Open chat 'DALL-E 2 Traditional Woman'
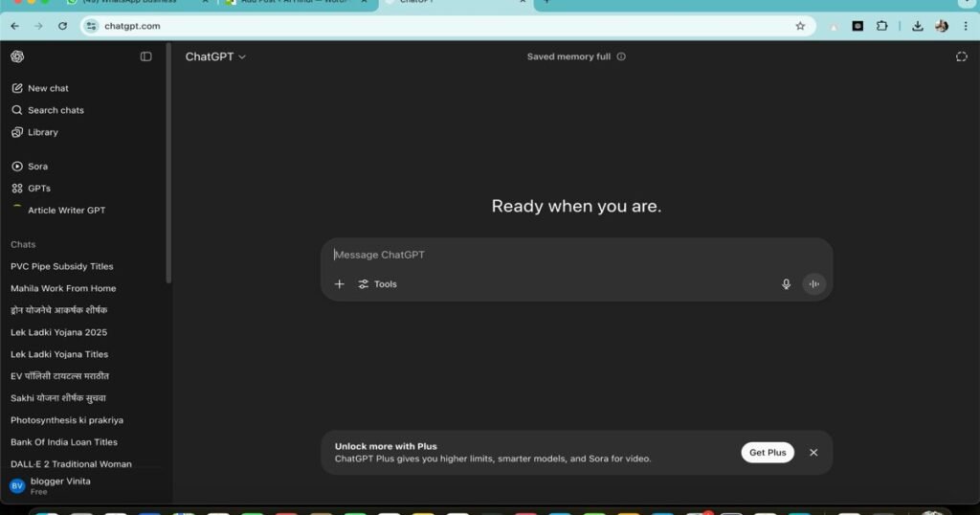This screenshot has width=980, height=515. point(71,463)
